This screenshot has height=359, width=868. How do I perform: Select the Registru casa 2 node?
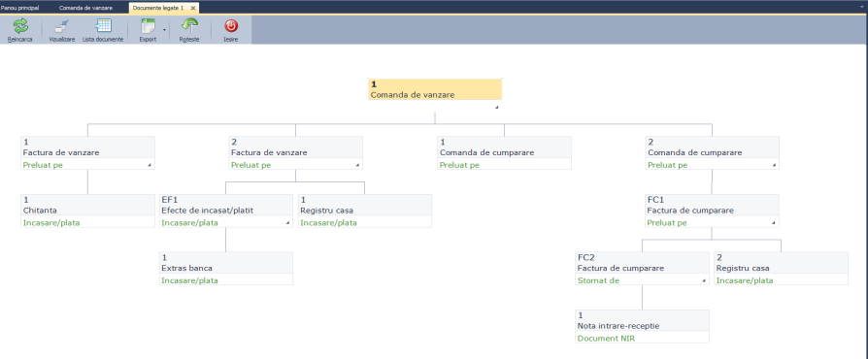(x=781, y=269)
